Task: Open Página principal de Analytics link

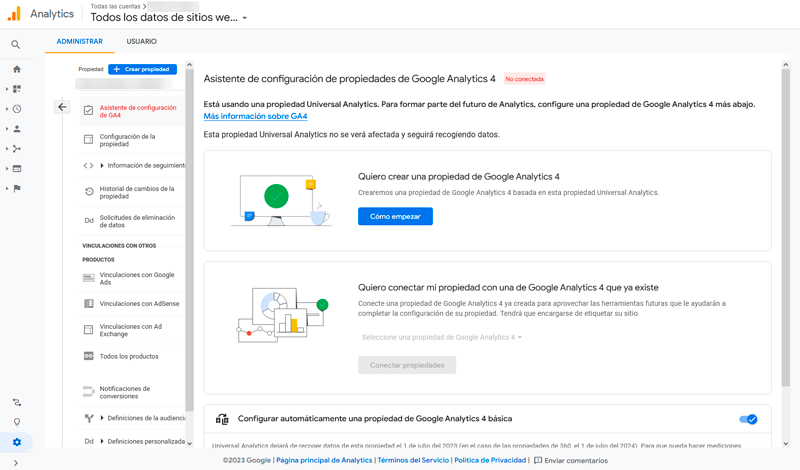Action: click(324, 460)
